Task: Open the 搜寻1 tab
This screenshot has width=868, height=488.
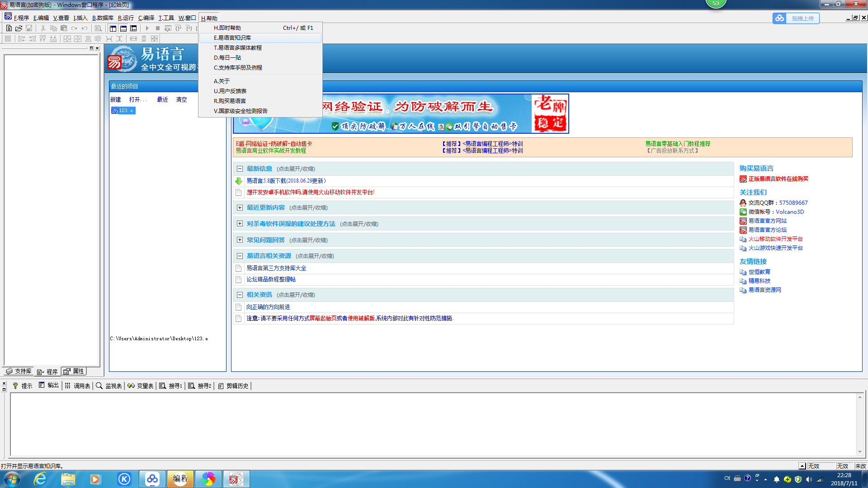Action: pos(171,386)
